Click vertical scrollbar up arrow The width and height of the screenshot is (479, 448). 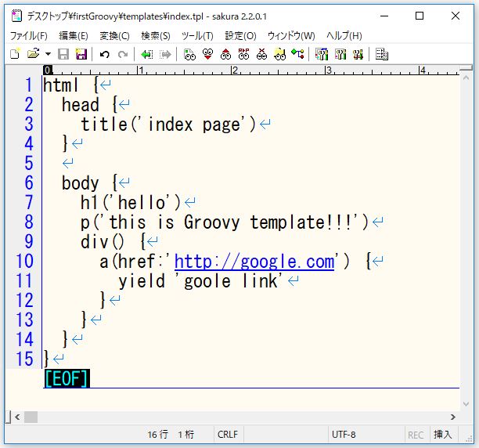coord(466,78)
